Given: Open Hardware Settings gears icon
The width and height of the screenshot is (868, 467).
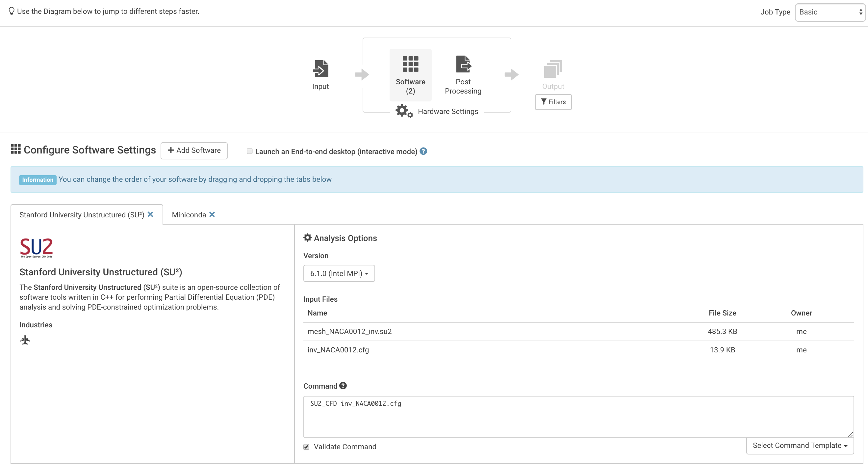Looking at the screenshot, I should tap(404, 111).
